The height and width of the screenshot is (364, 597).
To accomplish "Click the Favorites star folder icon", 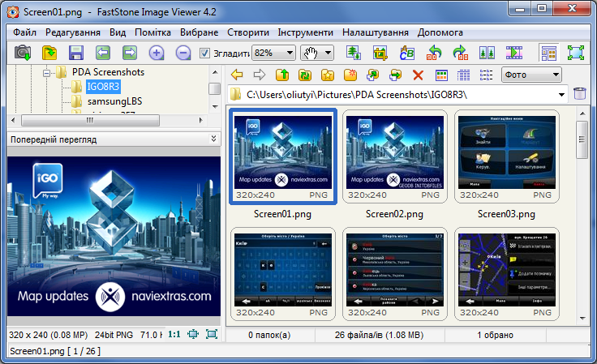I will [328, 75].
